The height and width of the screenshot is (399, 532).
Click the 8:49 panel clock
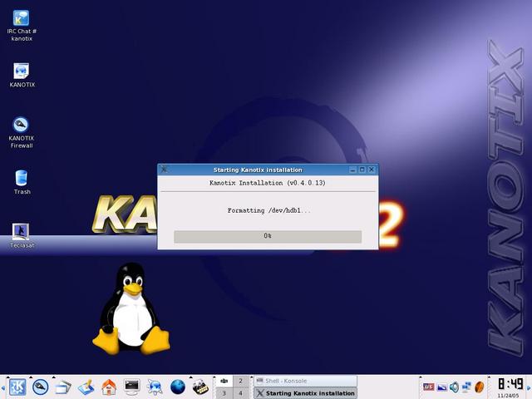pos(510,384)
